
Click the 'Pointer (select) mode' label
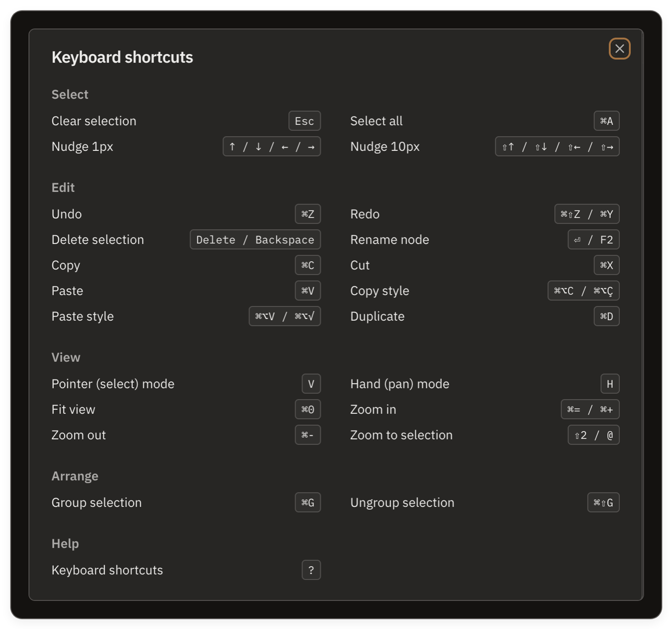coord(113,384)
